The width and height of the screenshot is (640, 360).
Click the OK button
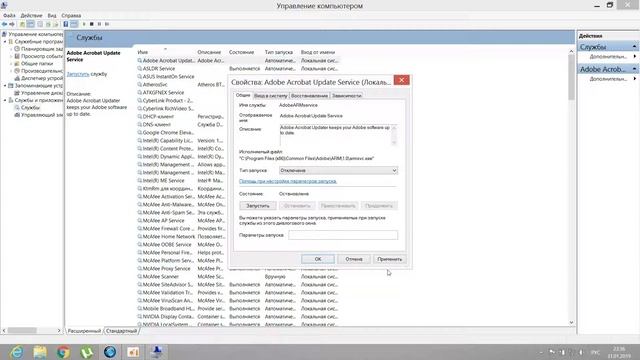(x=318, y=259)
